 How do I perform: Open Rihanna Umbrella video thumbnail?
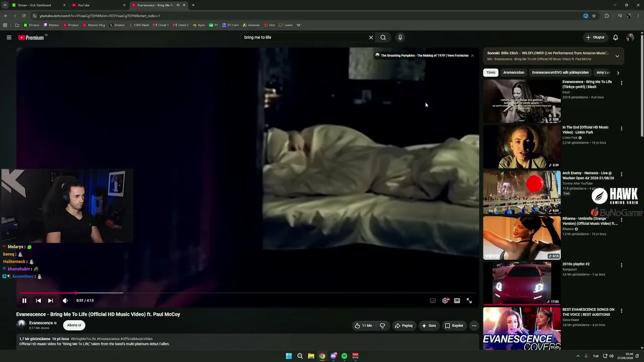point(522,238)
